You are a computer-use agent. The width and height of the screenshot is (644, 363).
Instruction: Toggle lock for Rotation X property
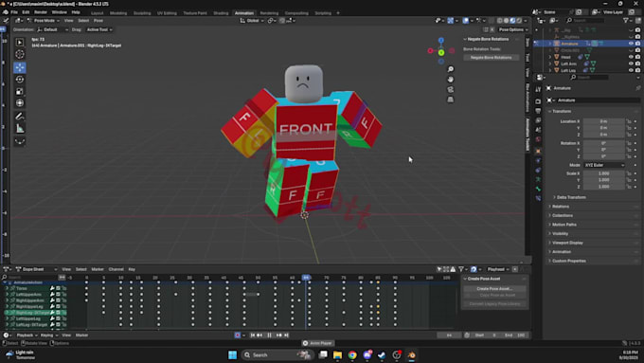[629, 143]
